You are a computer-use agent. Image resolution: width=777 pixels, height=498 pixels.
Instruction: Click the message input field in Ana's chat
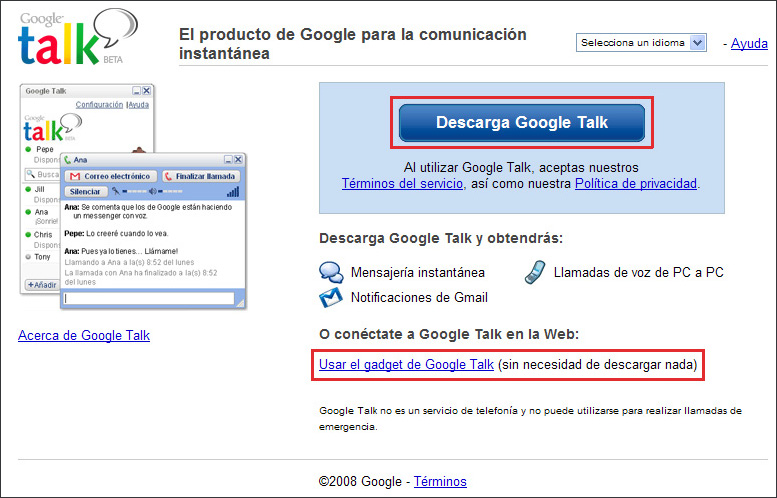(148, 298)
